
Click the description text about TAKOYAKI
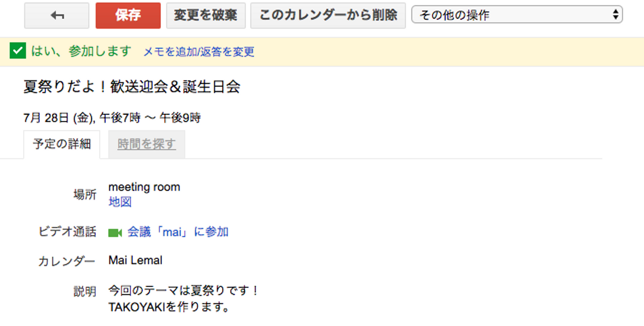(x=169, y=308)
